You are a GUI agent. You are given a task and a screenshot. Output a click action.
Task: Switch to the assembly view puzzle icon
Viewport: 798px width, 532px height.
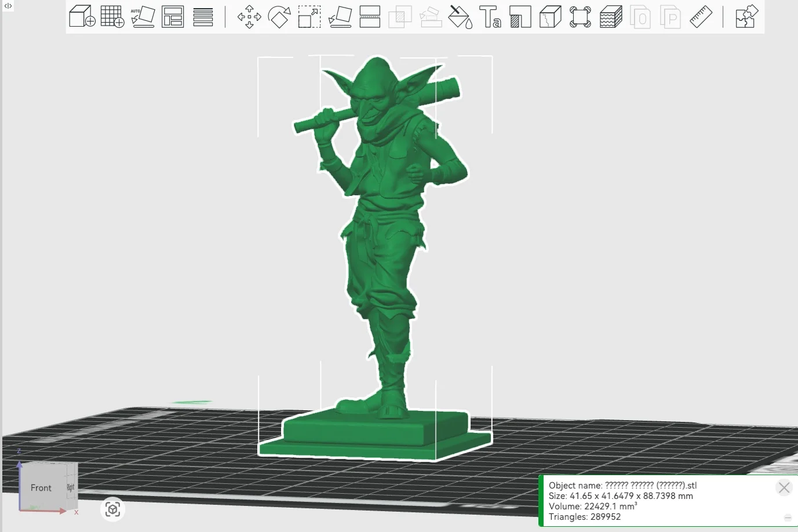[x=746, y=16]
